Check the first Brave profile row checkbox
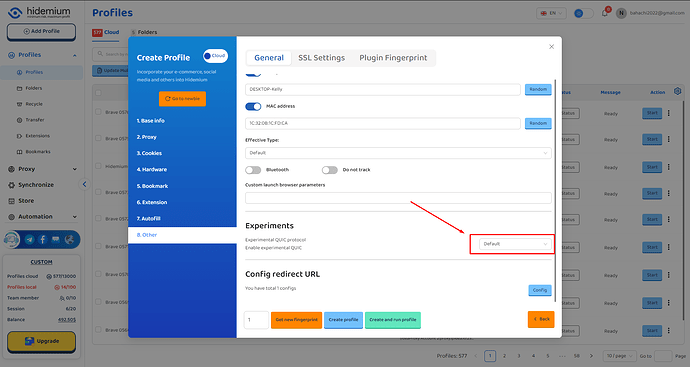 click(x=98, y=112)
